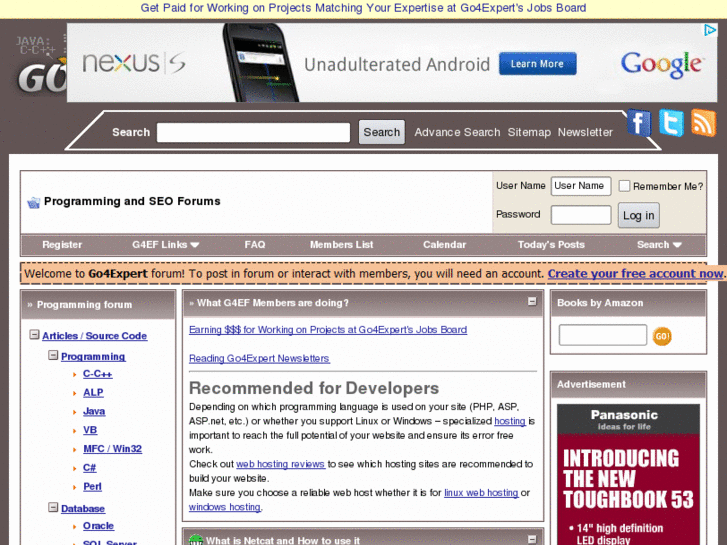Open the VB forum link
This screenshot has height=545, width=727.
[x=90, y=430]
